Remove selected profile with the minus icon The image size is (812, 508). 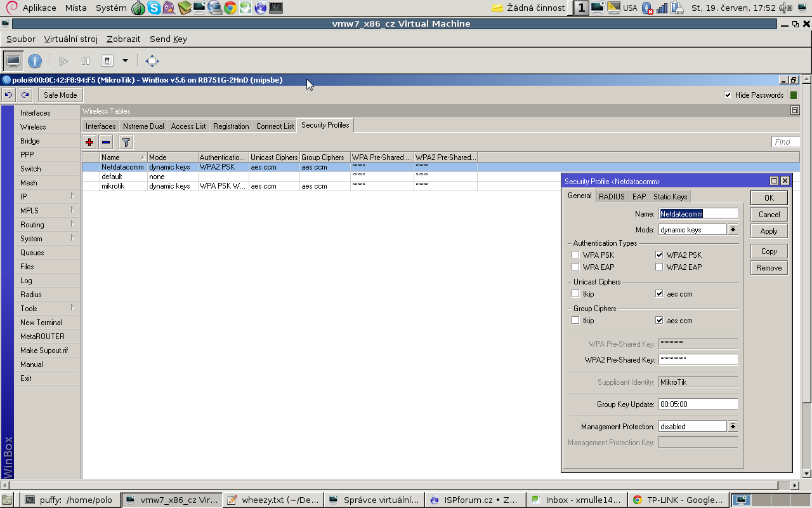point(106,142)
